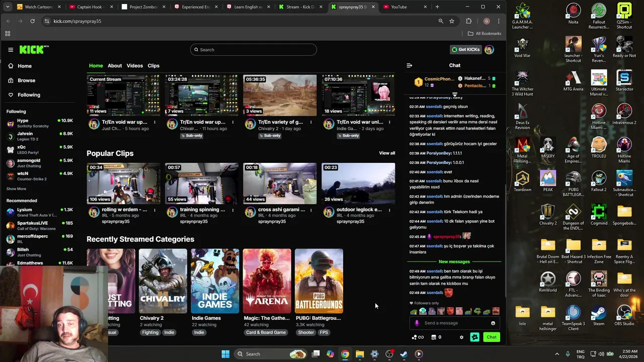Image resolution: width=644 pixels, height=362 pixels.
Task: Open OBS Studio desktop shortcut
Action: point(624,316)
